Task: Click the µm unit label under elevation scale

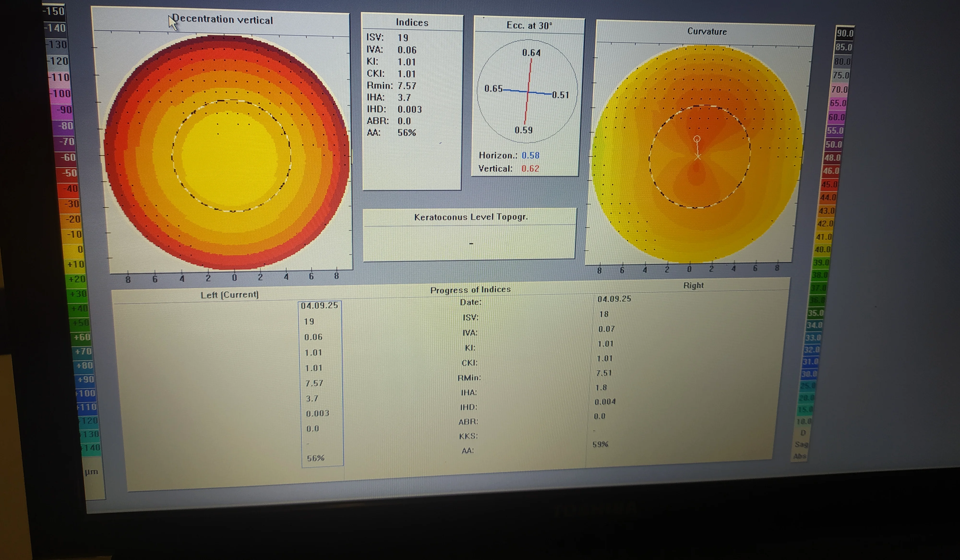Action: click(91, 472)
